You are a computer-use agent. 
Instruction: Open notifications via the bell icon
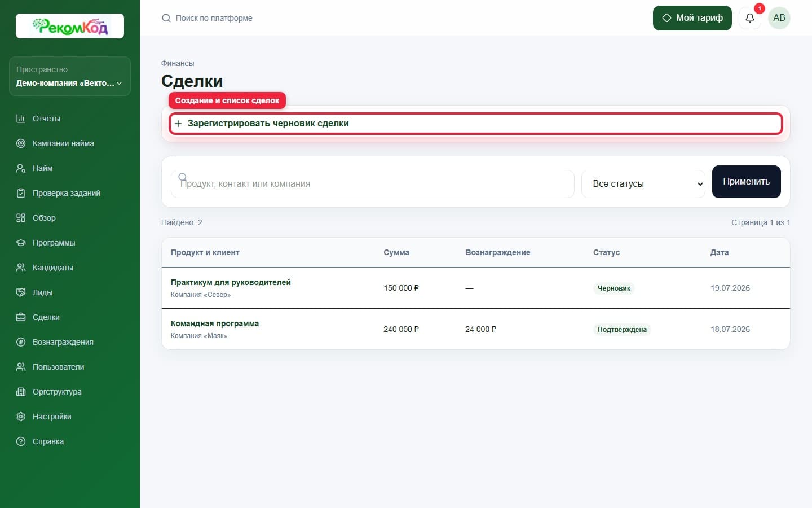click(x=750, y=18)
